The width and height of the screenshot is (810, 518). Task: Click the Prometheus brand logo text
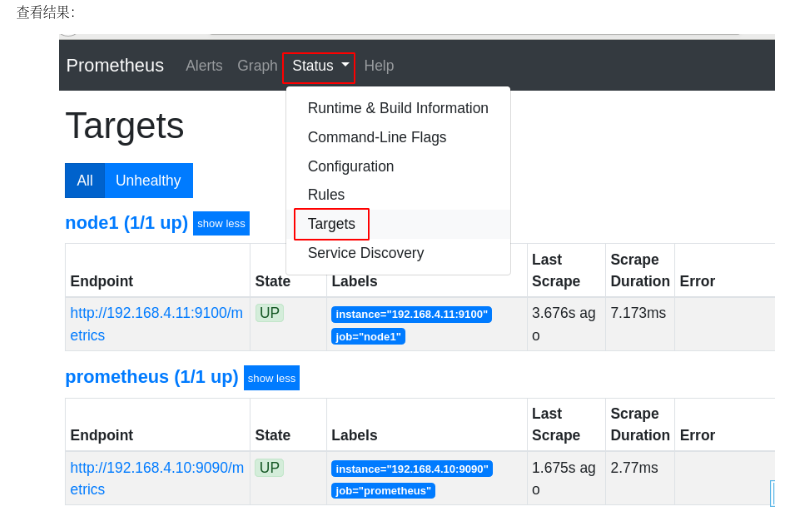point(115,66)
